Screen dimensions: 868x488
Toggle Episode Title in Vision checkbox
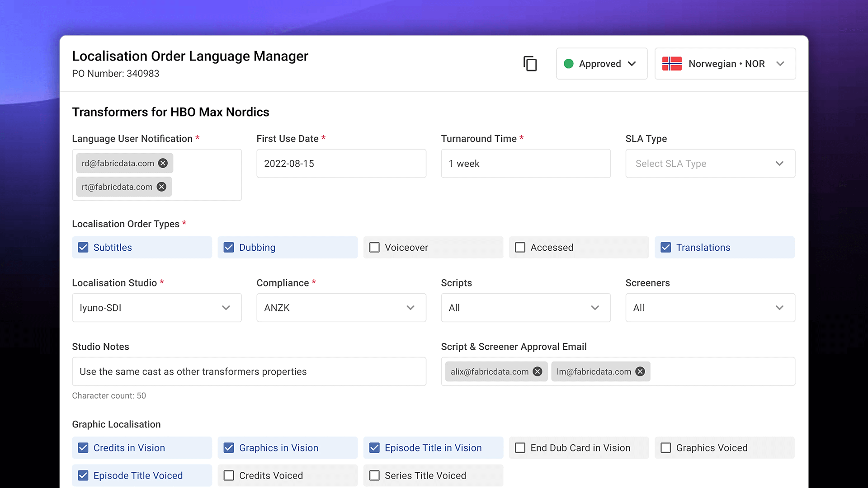click(374, 448)
